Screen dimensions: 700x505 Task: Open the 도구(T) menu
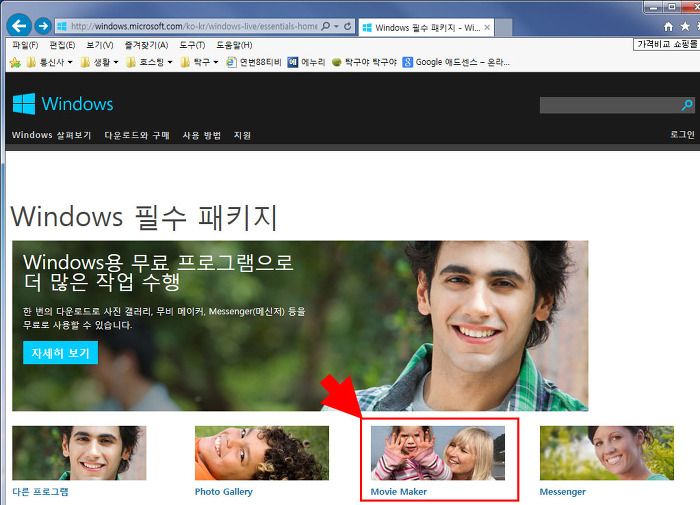192,45
